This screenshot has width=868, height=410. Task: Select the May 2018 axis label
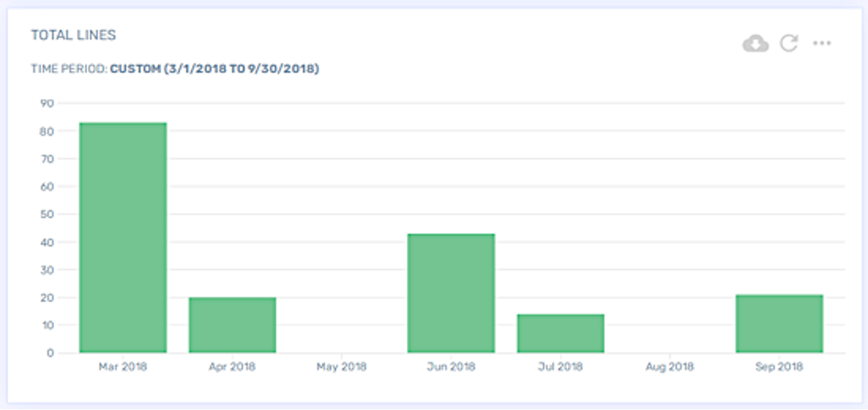click(341, 367)
